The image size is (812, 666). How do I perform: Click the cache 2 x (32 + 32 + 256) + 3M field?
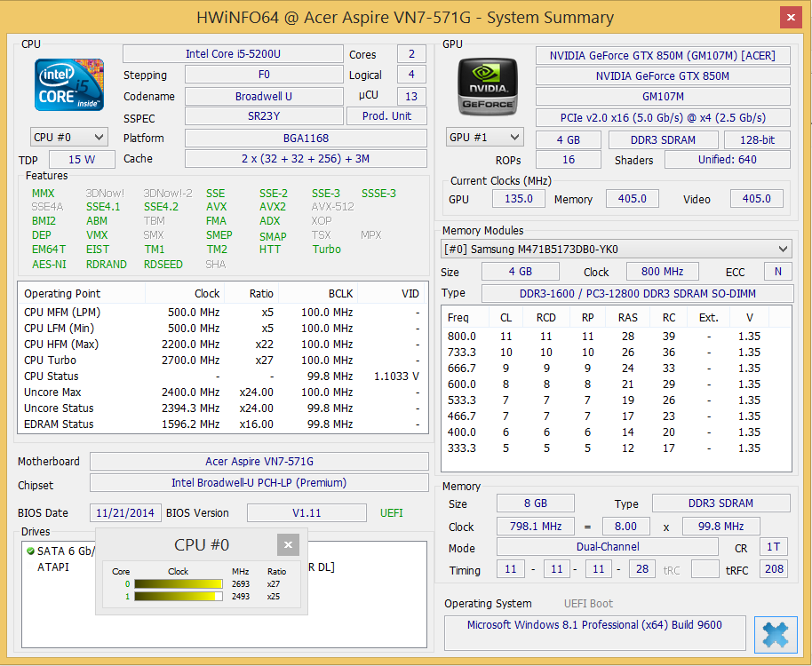click(306, 159)
